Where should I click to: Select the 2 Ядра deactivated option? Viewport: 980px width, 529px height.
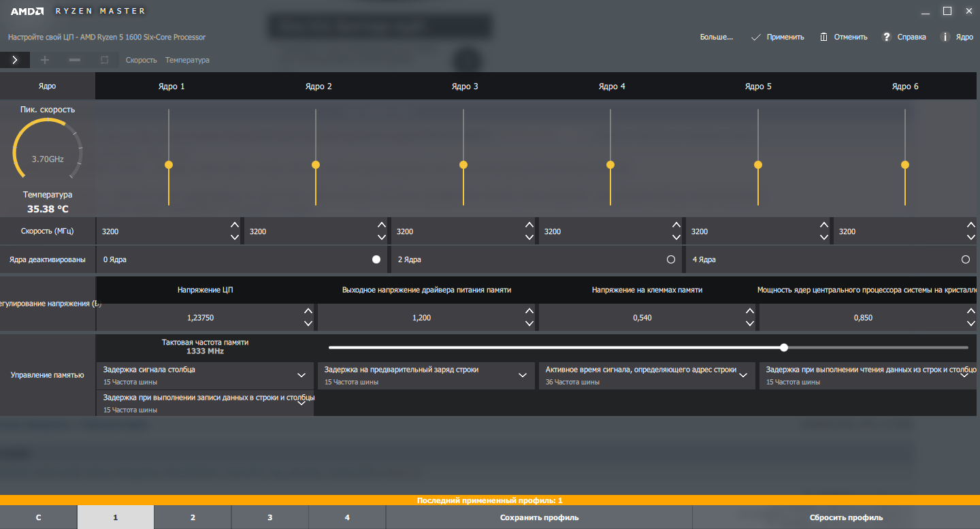671,259
